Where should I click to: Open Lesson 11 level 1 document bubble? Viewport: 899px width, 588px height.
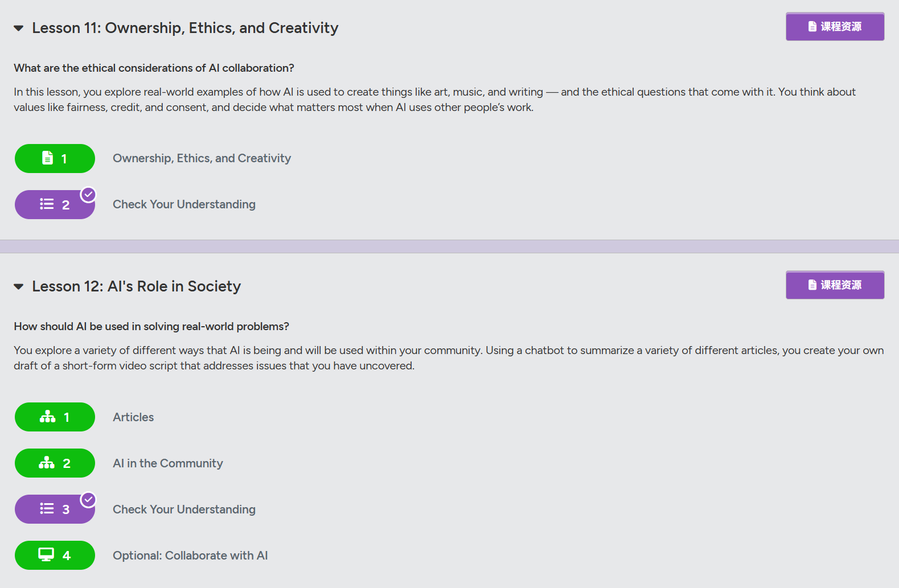[x=55, y=158]
